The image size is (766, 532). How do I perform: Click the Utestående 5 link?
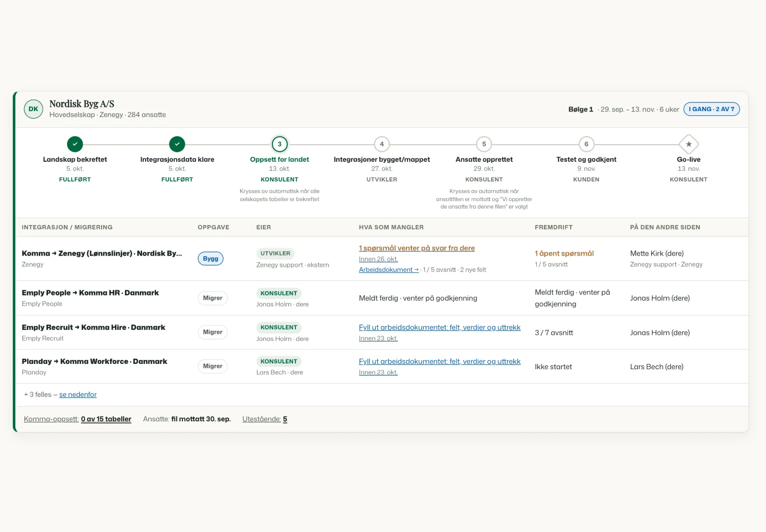265,419
